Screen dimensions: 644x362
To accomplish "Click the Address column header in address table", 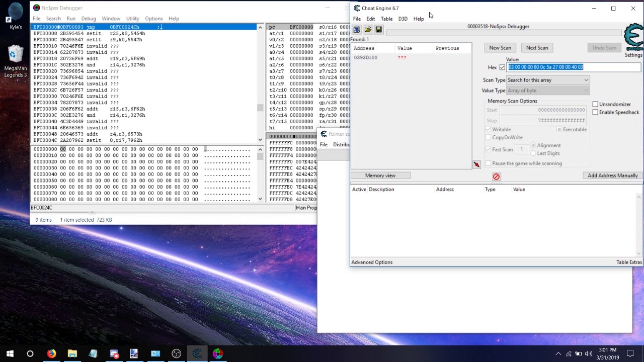I will (445, 190).
